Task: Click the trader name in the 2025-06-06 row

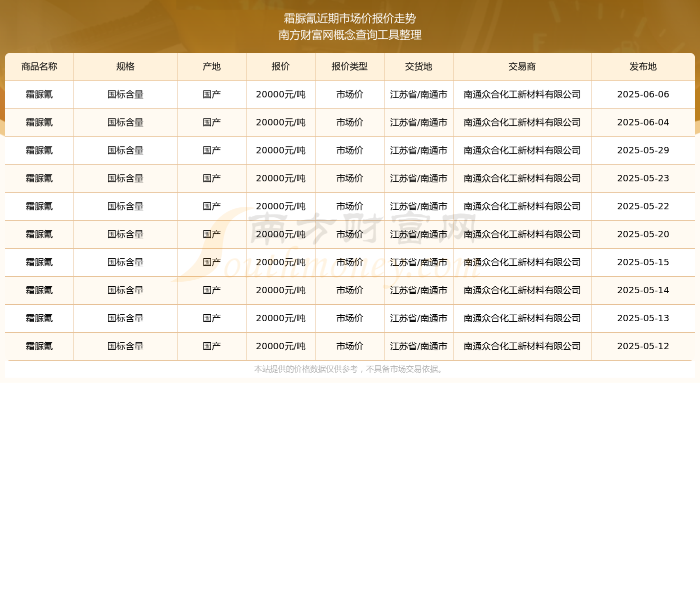Action: (x=522, y=94)
